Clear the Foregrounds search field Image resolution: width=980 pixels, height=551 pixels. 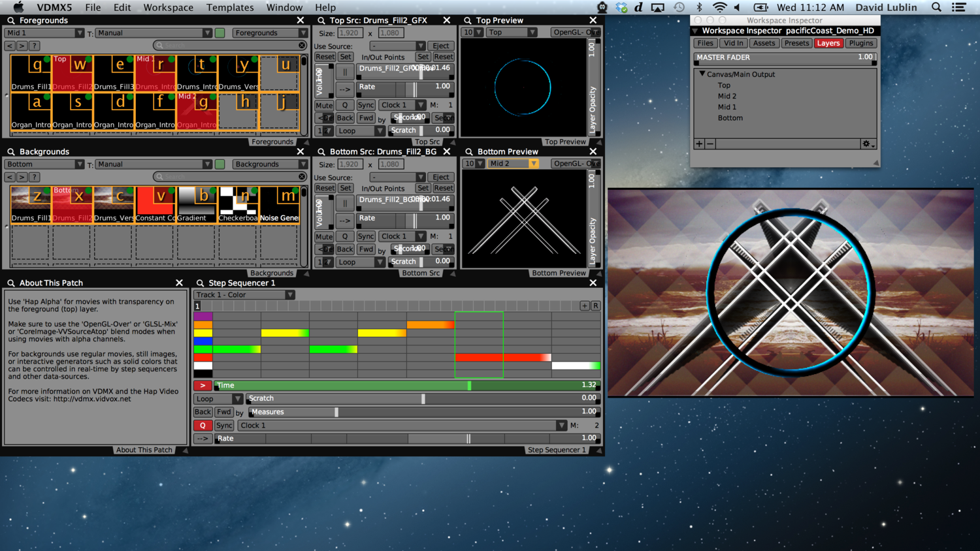[x=302, y=46]
